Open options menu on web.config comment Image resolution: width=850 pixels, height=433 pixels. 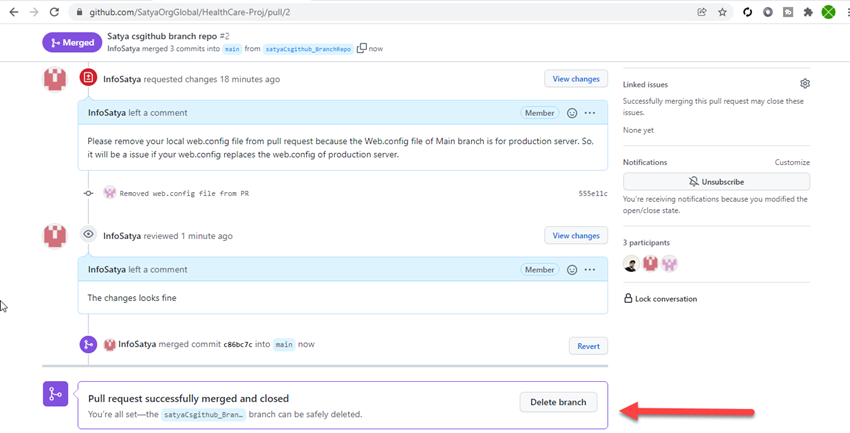[x=590, y=113]
